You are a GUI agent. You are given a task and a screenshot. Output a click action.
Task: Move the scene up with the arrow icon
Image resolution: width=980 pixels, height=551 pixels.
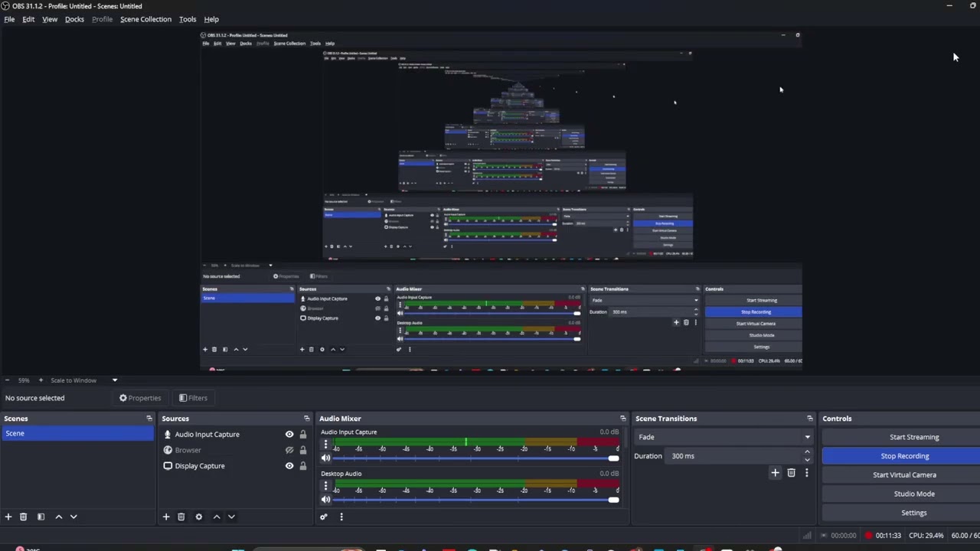tap(59, 517)
